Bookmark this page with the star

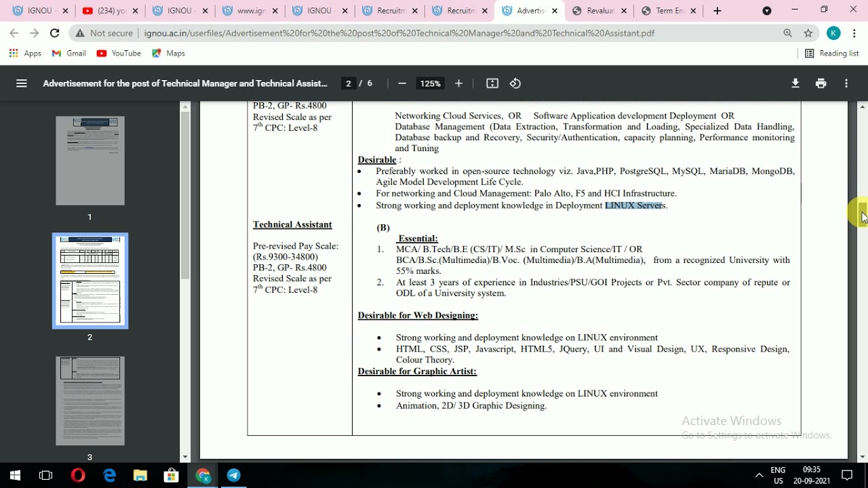click(808, 33)
